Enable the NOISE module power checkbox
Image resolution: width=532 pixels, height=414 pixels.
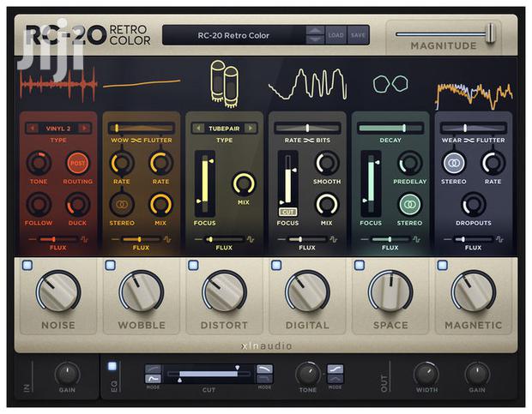(27, 265)
